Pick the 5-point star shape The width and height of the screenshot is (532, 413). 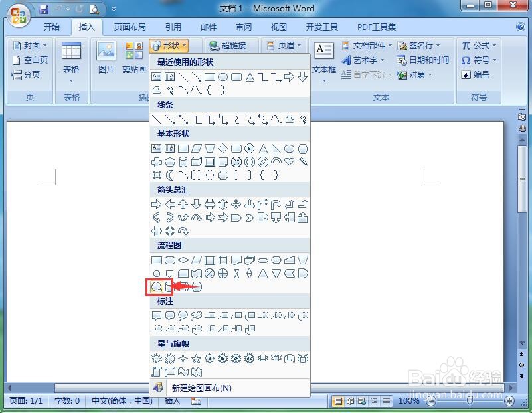[x=196, y=358]
